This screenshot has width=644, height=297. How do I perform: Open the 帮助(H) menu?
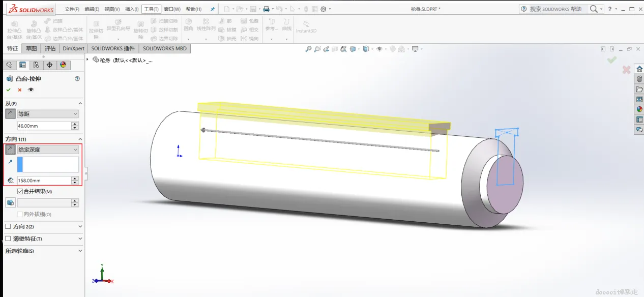coord(193,9)
